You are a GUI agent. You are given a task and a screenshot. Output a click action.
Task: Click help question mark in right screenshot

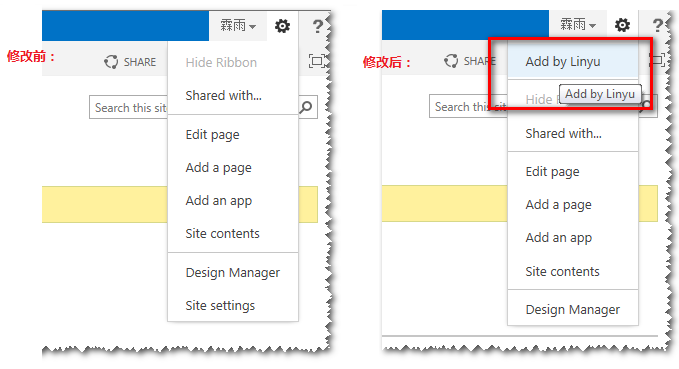coord(658,26)
